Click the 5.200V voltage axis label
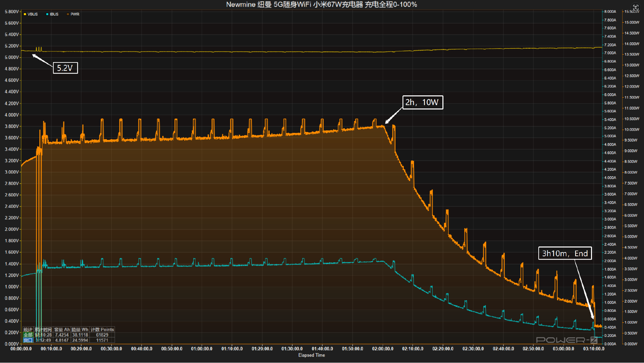Screen dimensions: 644x363 point(12,46)
